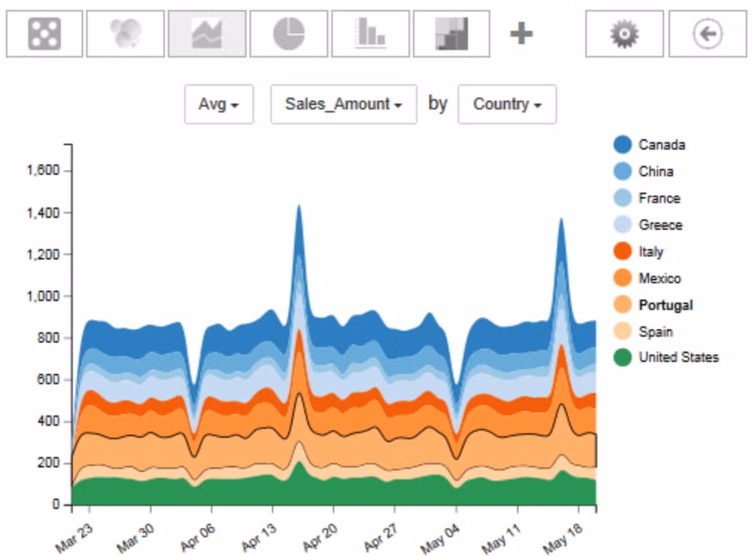Go back using the arrow icon

click(707, 33)
